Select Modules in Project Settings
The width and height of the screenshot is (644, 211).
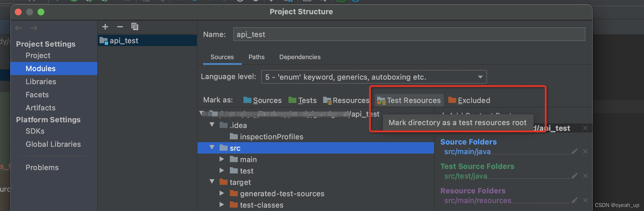click(x=54, y=69)
